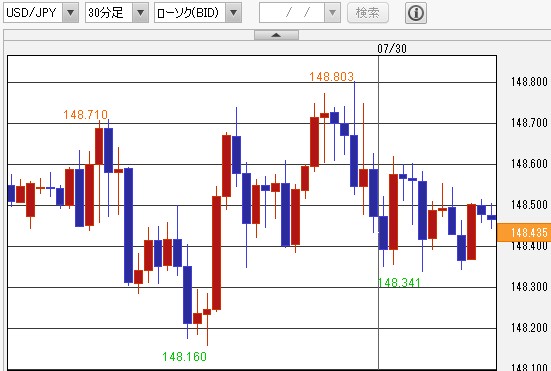Click the 検索 search button
Image resolution: width=551 pixels, height=371 pixels.
(368, 13)
